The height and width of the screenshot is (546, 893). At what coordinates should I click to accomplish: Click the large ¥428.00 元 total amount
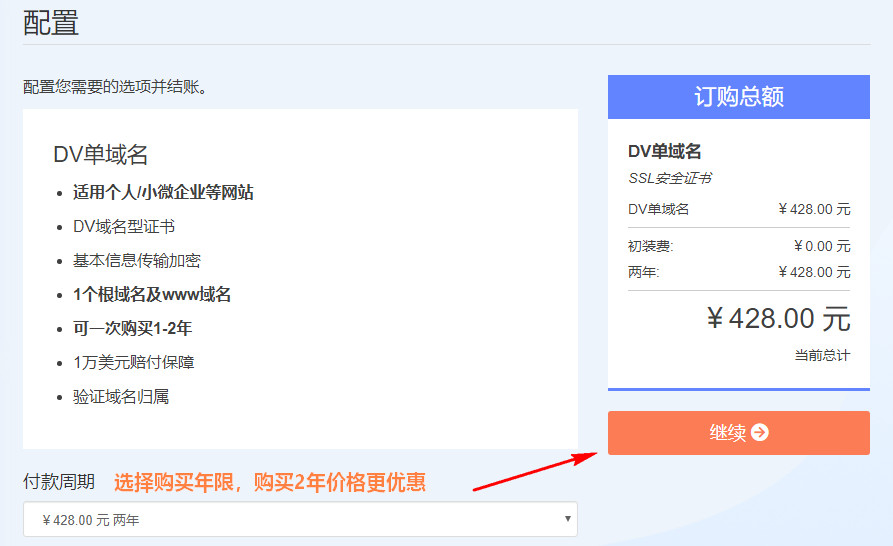tap(779, 318)
